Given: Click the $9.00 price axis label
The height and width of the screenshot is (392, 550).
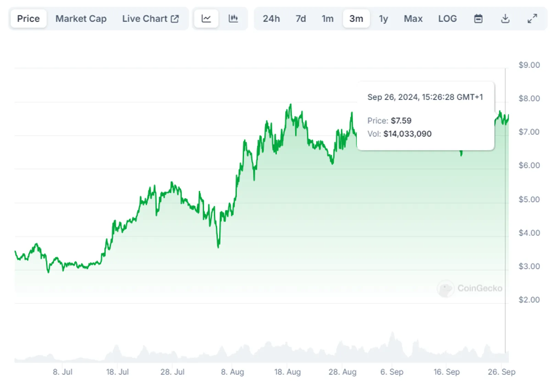Looking at the screenshot, I should point(529,65).
